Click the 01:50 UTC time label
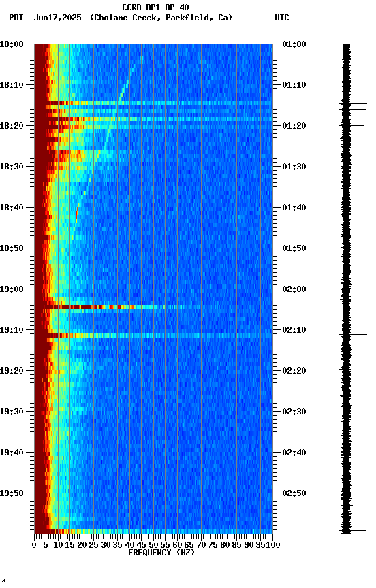The height and width of the screenshot is (588, 376). pyautogui.click(x=294, y=248)
